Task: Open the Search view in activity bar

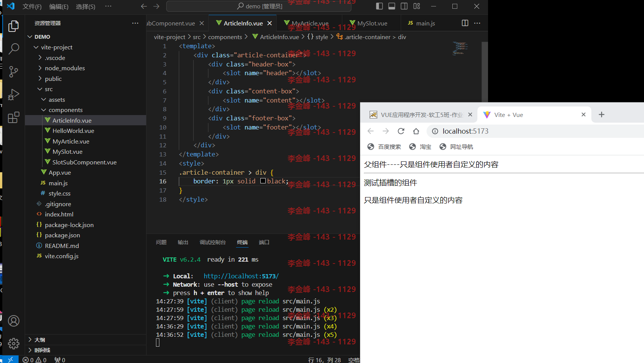Action: point(14,49)
